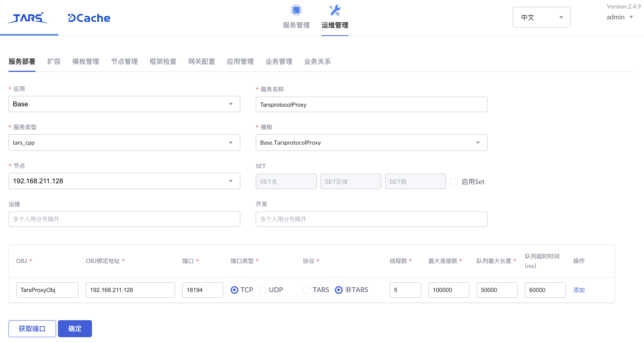Open the 模板 Base.TarsprotocolProxy dropdown
This screenshot has height=343, width=644.
(x=371, y=143)
